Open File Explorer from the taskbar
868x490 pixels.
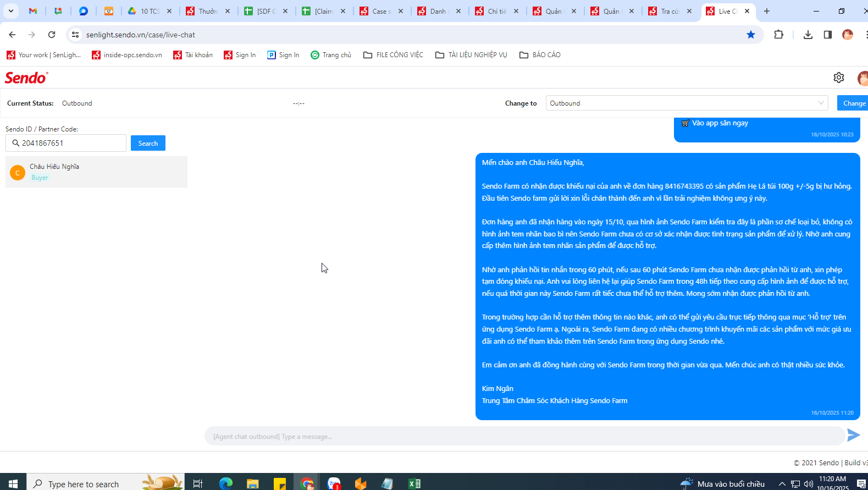[252, 483]
